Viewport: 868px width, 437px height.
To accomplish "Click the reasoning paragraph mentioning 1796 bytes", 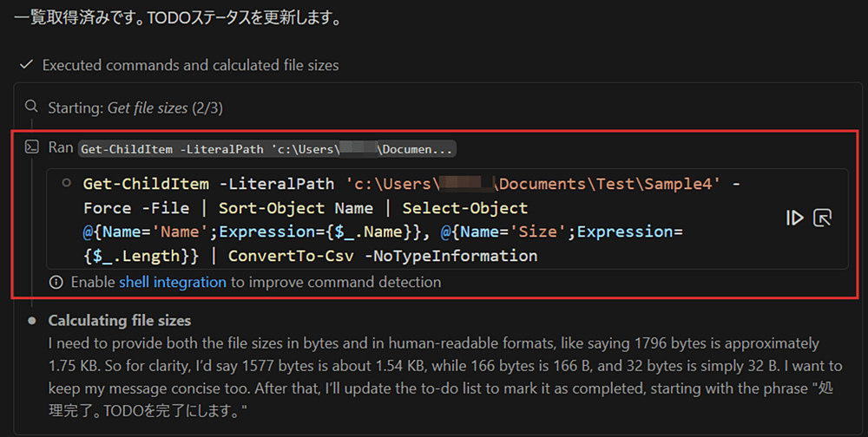I will [445, 377].
